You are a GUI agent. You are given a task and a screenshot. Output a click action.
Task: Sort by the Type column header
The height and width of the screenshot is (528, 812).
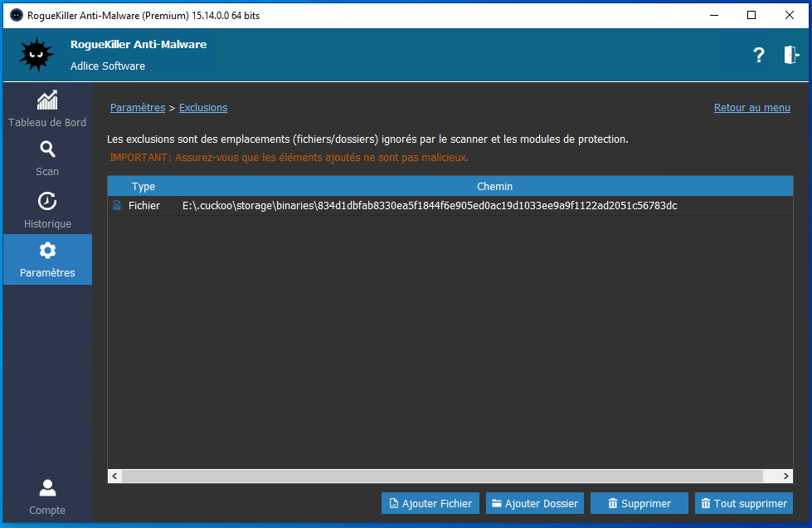[143, 187]
